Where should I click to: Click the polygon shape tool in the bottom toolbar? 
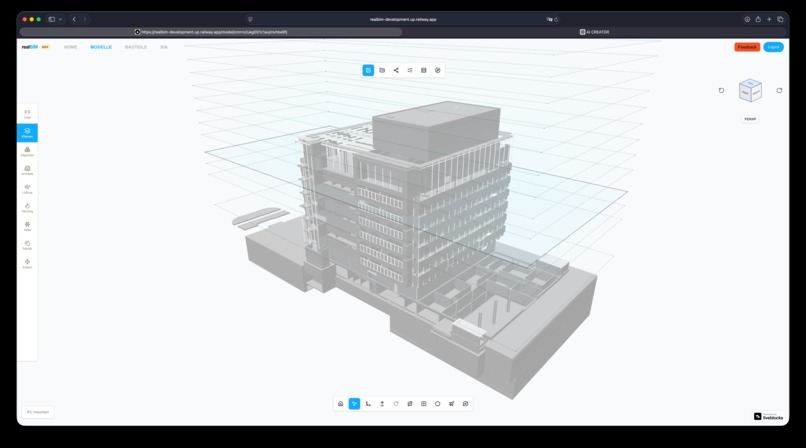(437, 404)
